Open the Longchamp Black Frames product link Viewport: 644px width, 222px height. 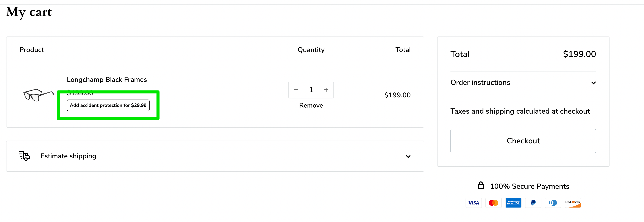pyautogui.click(x=107, y=80)
